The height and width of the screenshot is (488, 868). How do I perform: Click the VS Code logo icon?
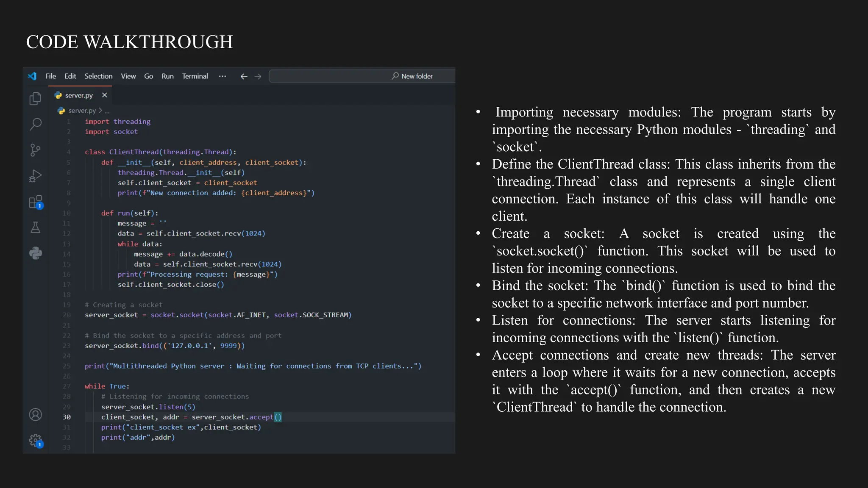tap(32, 76)
